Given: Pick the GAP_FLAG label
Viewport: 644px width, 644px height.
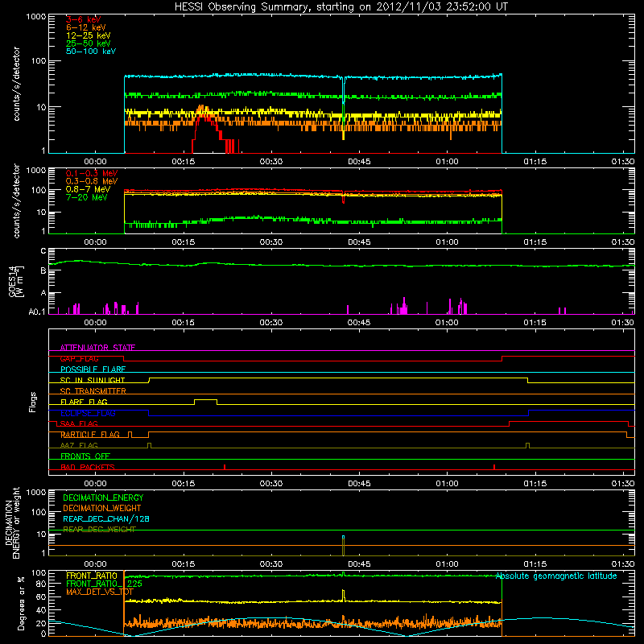Looking at the screenshot, I should [x=79, y=358].
